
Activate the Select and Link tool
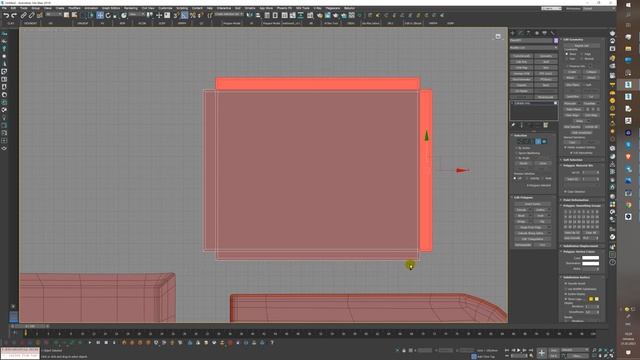tap(24, 16)
